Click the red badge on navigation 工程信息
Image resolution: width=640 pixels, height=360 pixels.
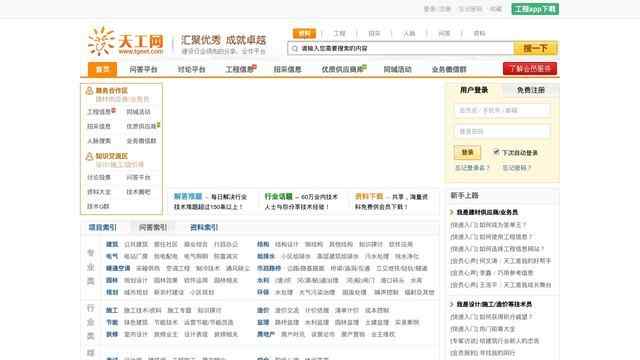click(x=255, y=67)
